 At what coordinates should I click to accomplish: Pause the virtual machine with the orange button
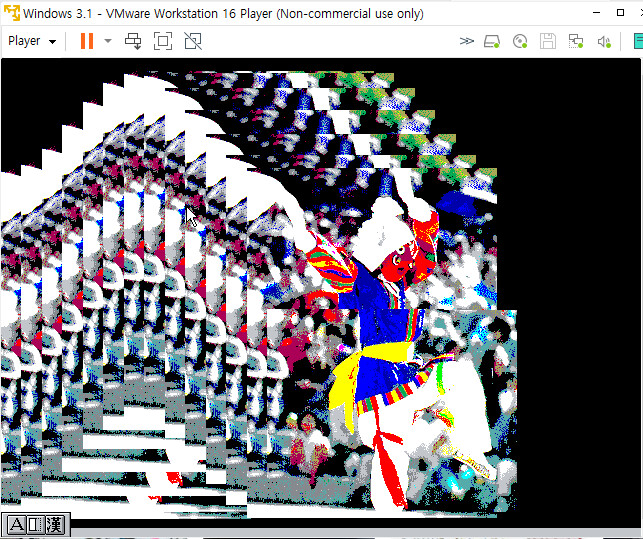point(87,41)
